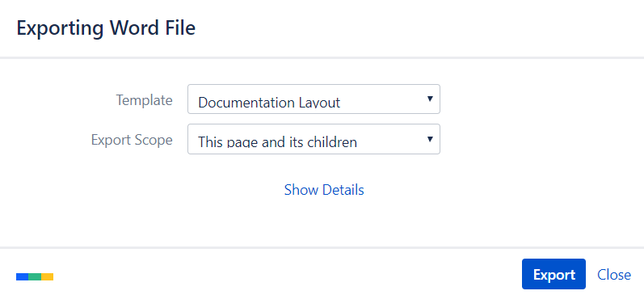Click the arrow beside This page and its children
Viewport: 644px width, 295px height.
point(430,139)
